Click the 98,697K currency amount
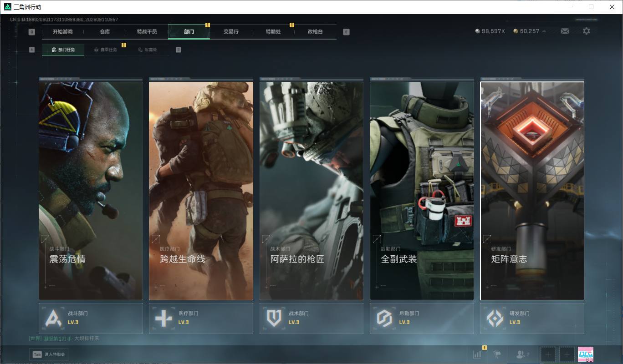The width and height of the screenshot is (623, 364). 493,31
